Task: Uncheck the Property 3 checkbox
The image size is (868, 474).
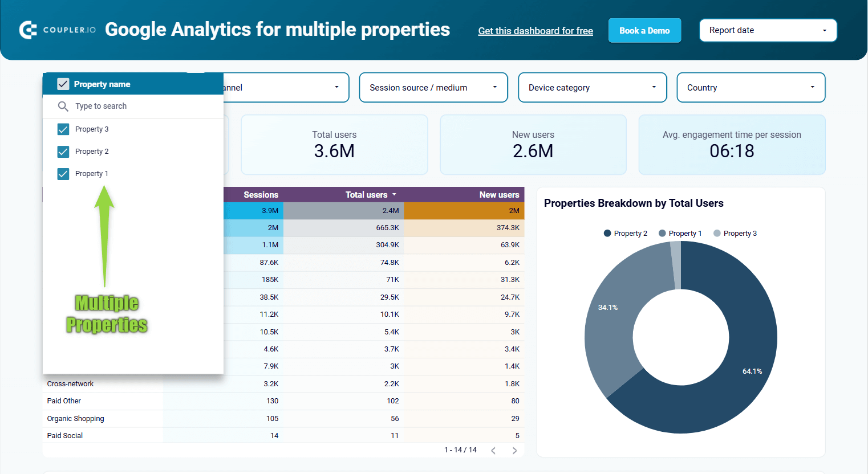Action: tap(63, 129)
